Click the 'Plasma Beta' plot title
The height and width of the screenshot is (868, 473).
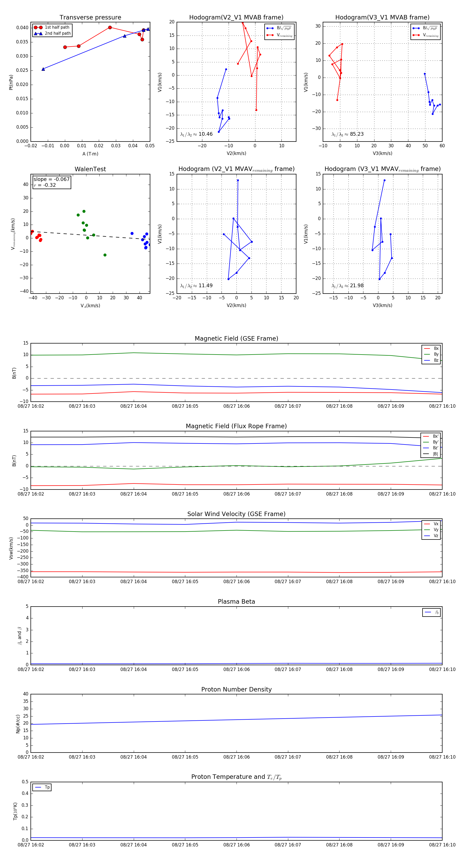pyautogui.click(x=236, y=602)
